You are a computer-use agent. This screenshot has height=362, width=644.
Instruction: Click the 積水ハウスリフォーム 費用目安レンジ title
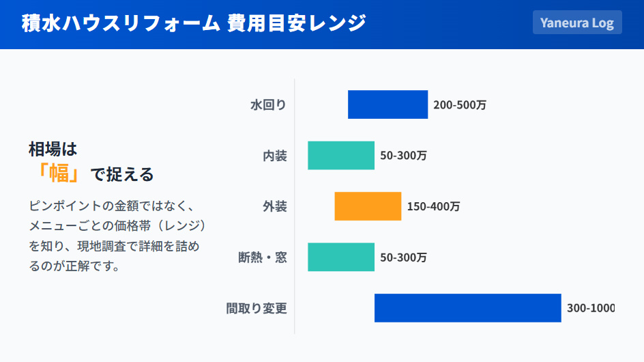pos(194,23)
